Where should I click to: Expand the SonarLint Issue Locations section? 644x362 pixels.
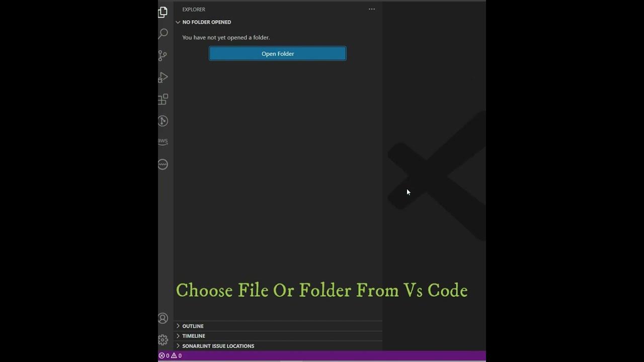(278, 346)
